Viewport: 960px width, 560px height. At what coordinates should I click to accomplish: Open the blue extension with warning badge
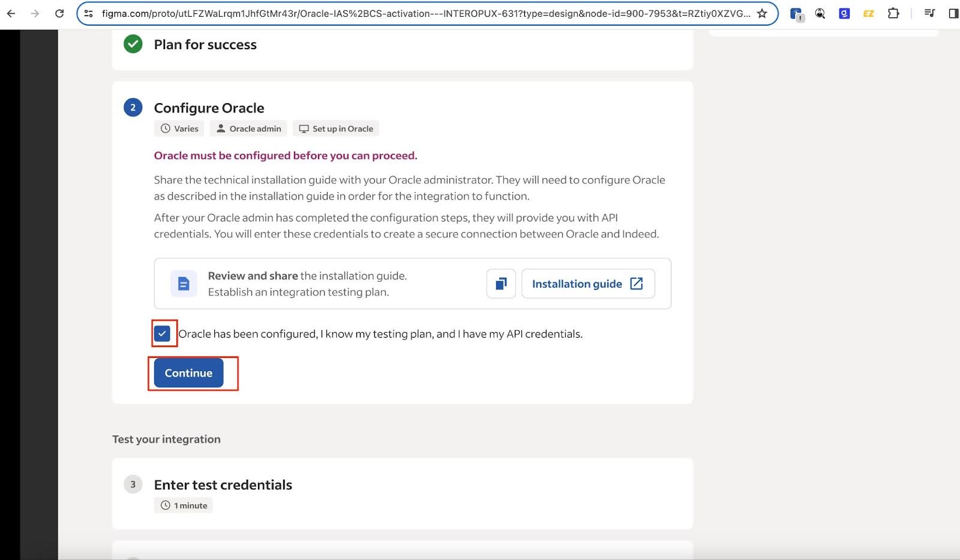(796, 14)
